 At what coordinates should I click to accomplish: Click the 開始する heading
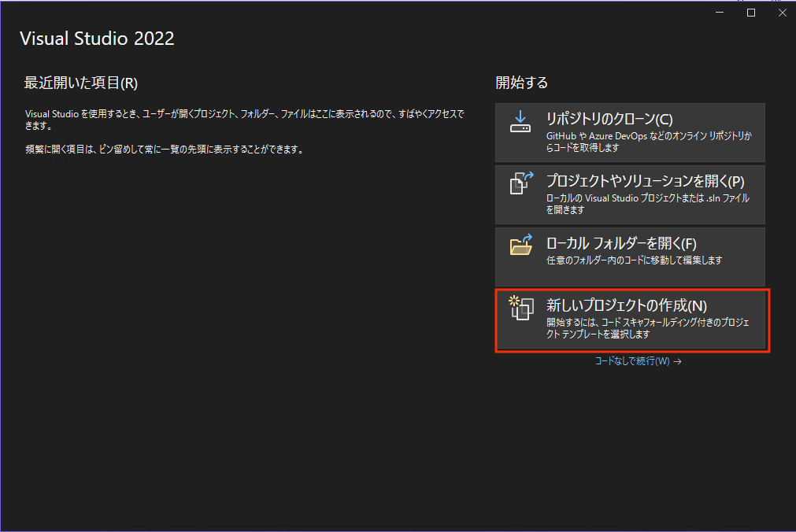pos(521,83)
